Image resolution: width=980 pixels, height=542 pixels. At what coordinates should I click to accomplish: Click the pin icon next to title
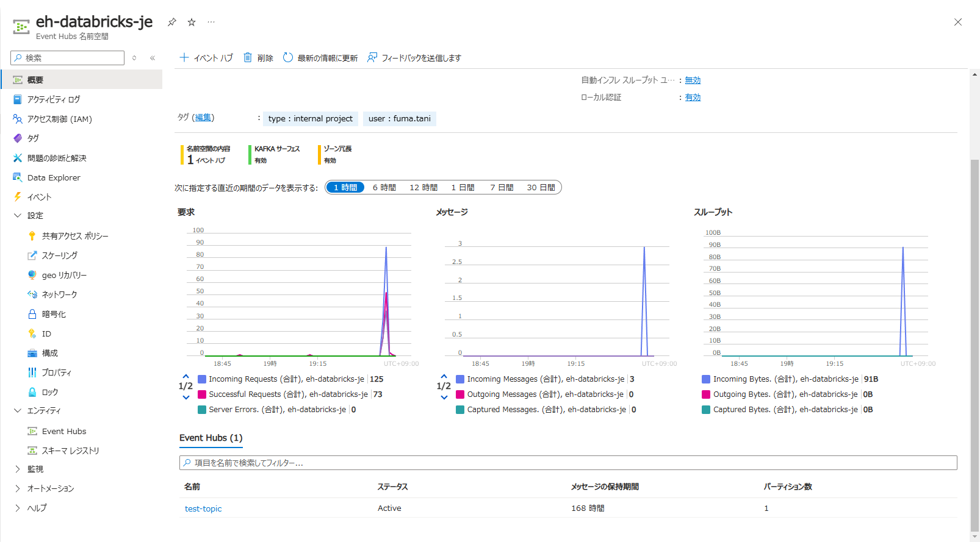(172, 22)
